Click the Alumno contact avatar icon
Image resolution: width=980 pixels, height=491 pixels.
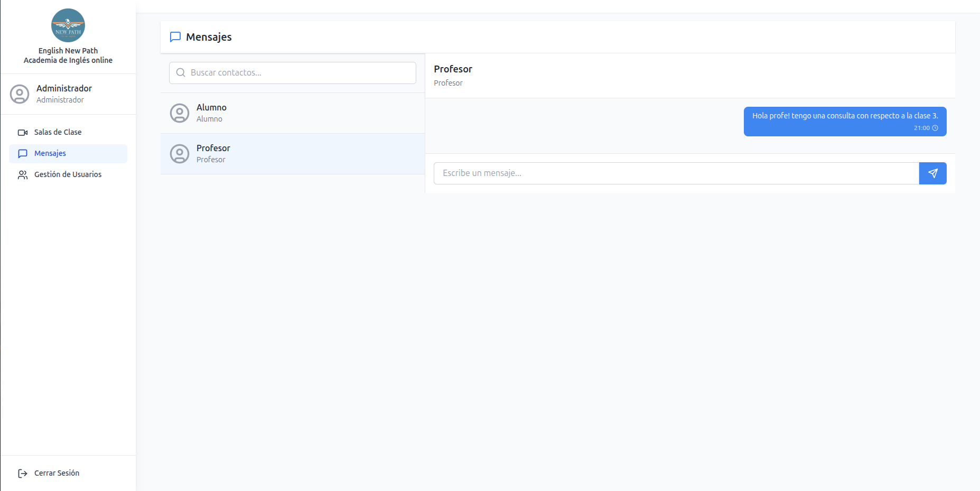[180, 113]
